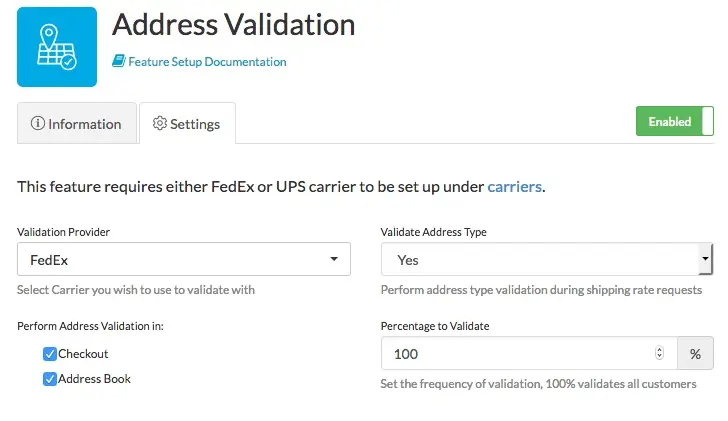Open the Validation Provider FedEx dropdown
This screenshot has height=421, width=728.
184,259
